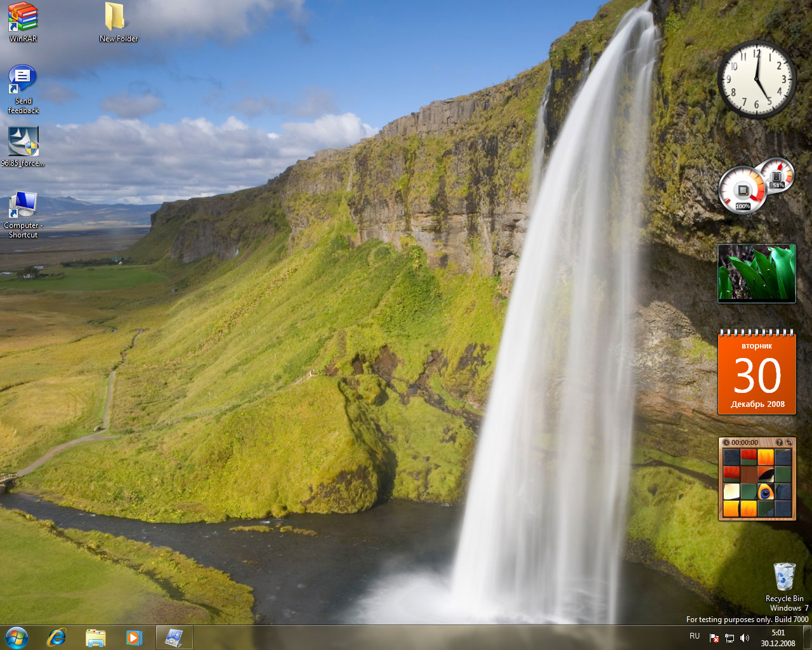
Task: Click the black beak-tip puzzle tile
Action: click(766, 474)
